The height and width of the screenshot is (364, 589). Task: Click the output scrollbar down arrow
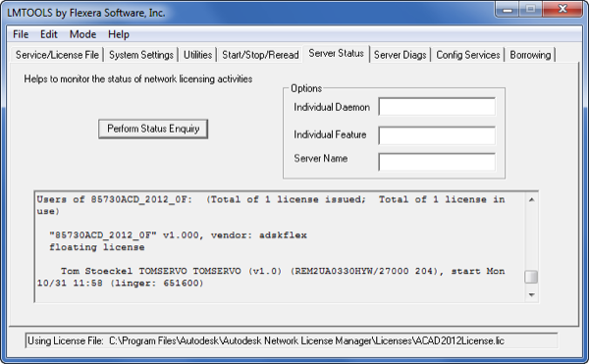tap(531, 295)
